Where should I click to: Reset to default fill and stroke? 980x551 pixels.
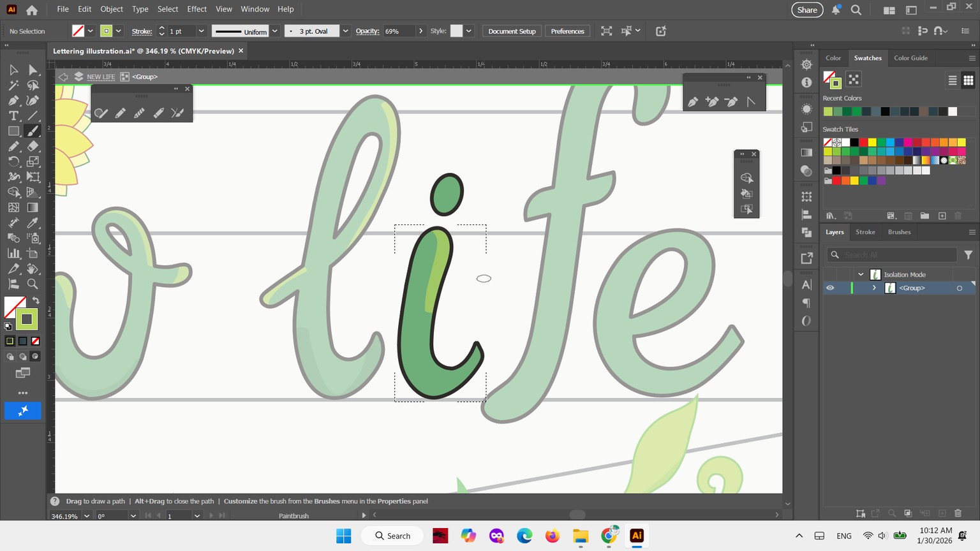(8, 326)
